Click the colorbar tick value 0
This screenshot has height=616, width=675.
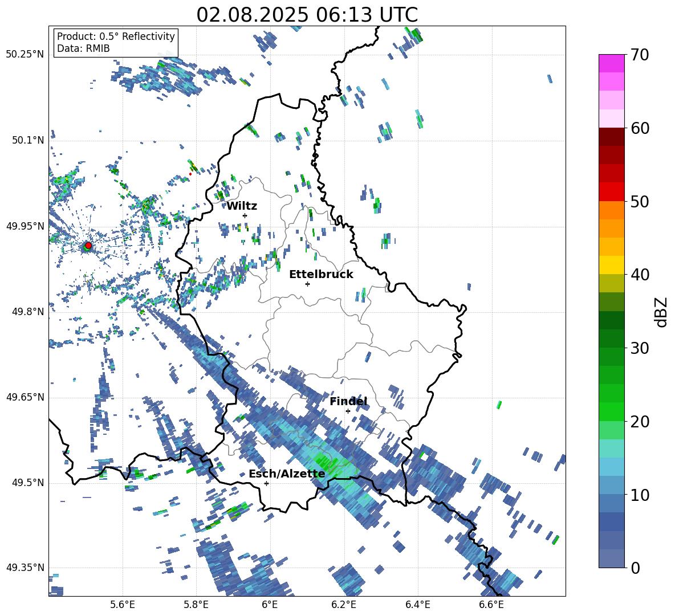point(635,568)
